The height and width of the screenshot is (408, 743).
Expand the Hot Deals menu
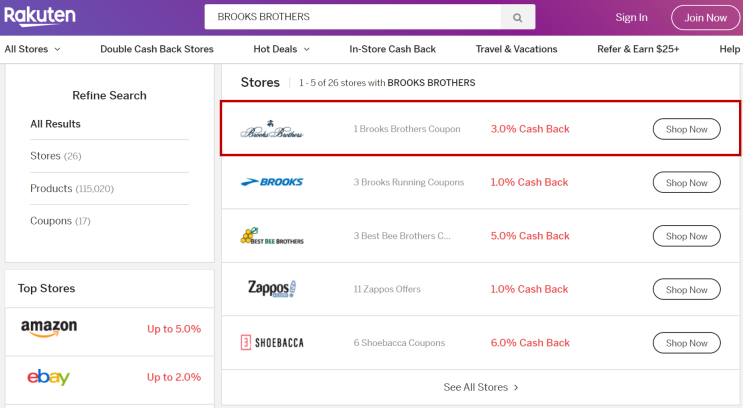point(281,49)
